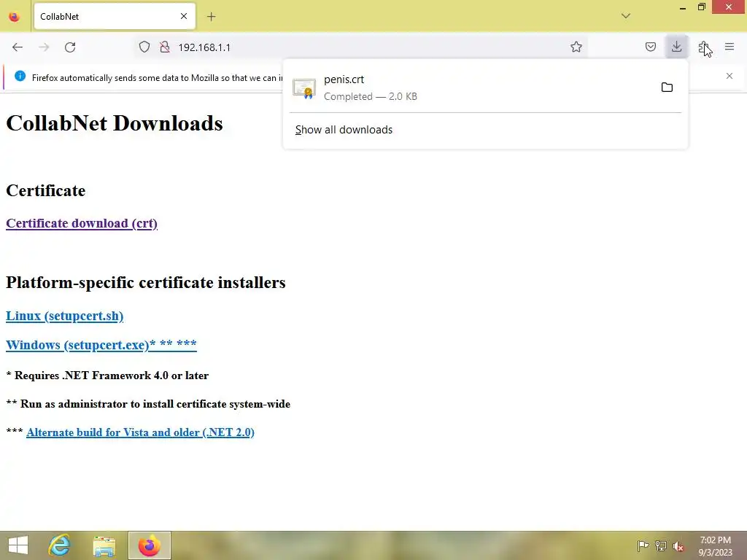The height and width of the screenshot is (560, 747).
Task: Open File Explorer from taskbar
Action: point(104,545)
